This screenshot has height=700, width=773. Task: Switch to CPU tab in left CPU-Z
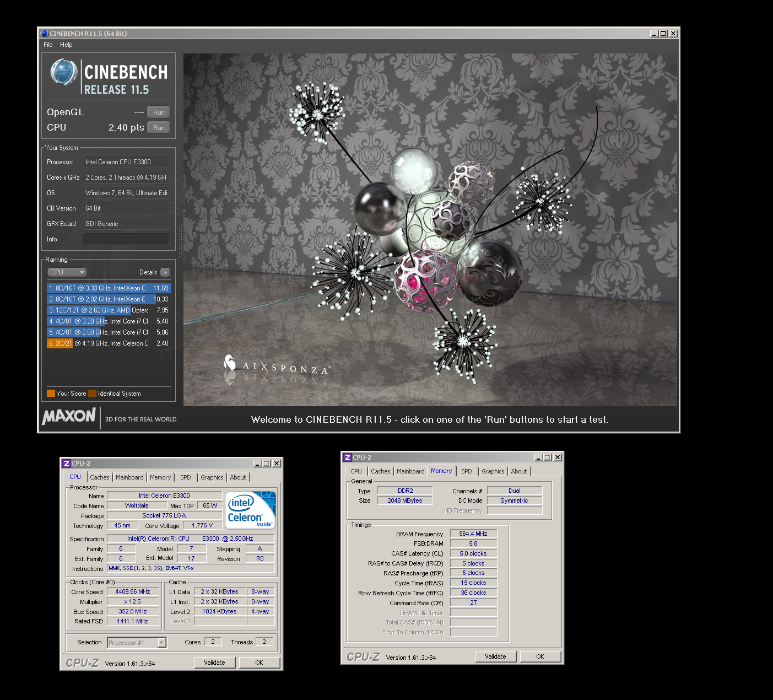(x=75, y=477)
